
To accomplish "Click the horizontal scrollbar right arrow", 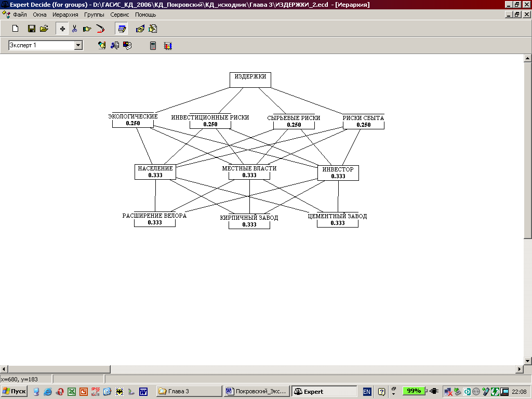I will pyautogui.click(x=520, y=369).
